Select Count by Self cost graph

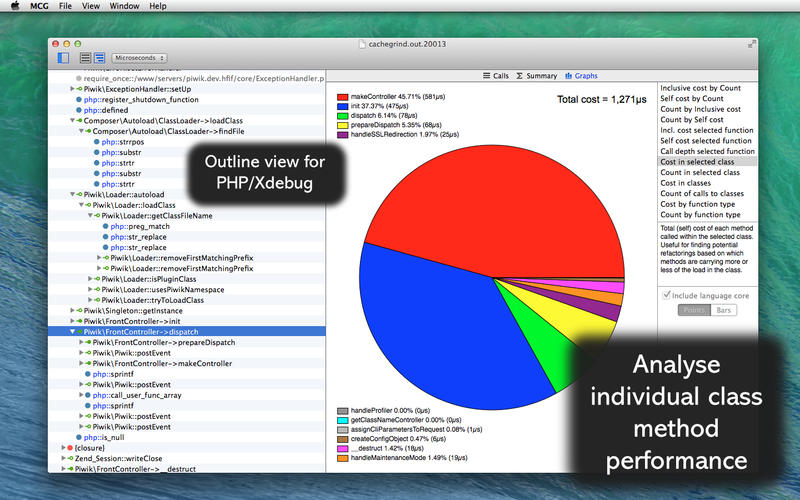click(707, 119)
